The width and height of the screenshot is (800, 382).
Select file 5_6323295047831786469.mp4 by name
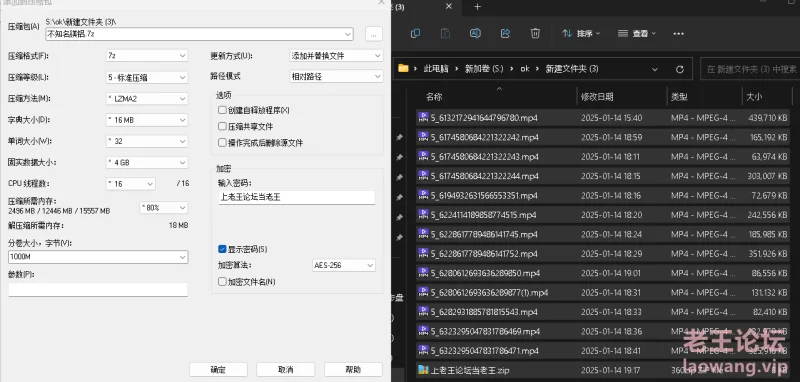(485, 332)
